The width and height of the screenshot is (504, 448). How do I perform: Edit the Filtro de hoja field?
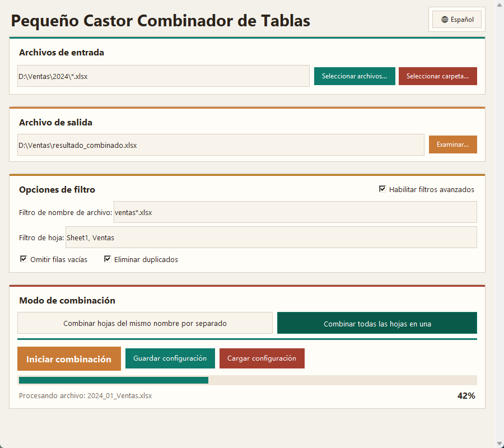271,237
